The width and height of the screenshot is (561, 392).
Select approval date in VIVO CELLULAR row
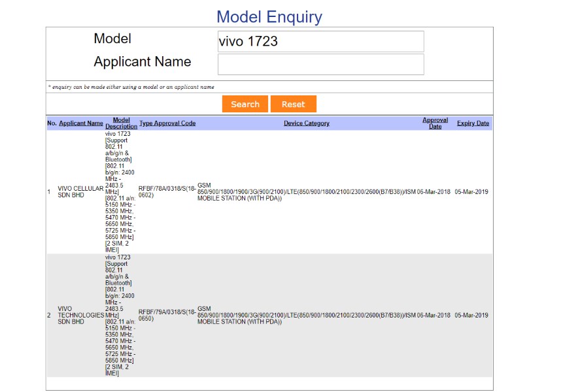click(433, 192)
